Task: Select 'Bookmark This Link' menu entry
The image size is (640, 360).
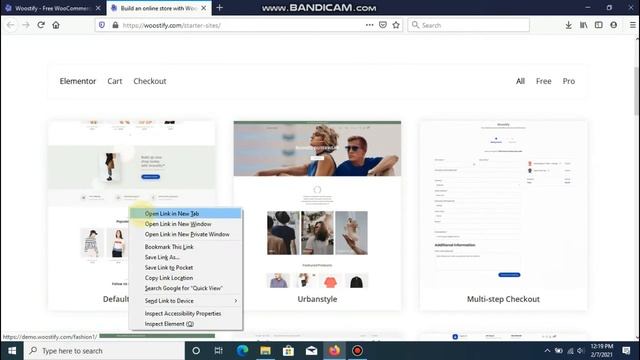Action: (186, 247)
